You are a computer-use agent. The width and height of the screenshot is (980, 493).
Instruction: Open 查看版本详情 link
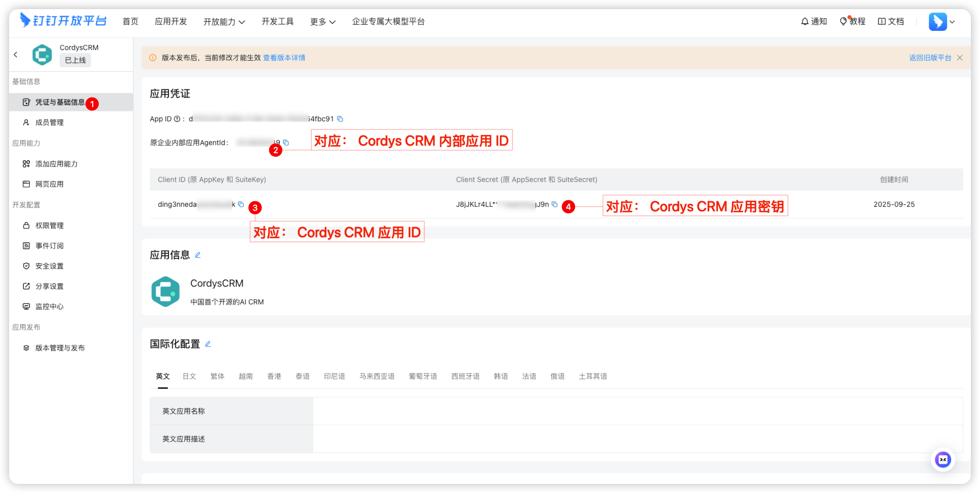click(284, 58)
